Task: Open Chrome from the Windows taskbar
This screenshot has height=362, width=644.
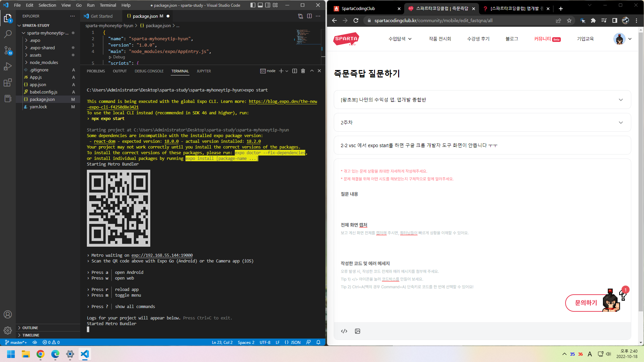Action: pyautogui.click(x=41, y=354)
